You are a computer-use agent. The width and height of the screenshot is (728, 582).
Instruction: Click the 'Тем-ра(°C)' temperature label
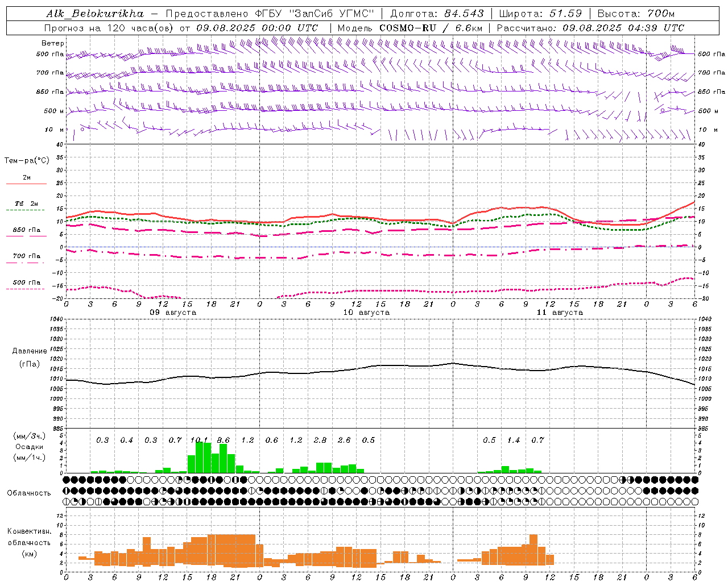pos(27,161)
